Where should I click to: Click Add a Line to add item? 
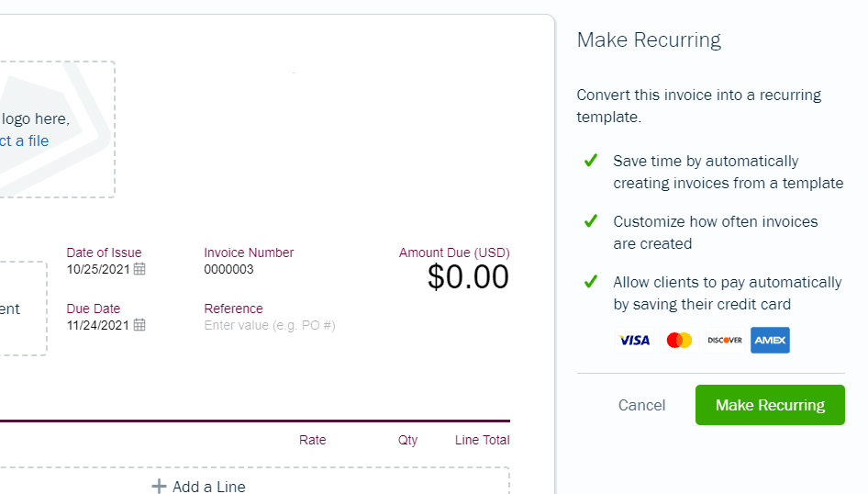208,487
